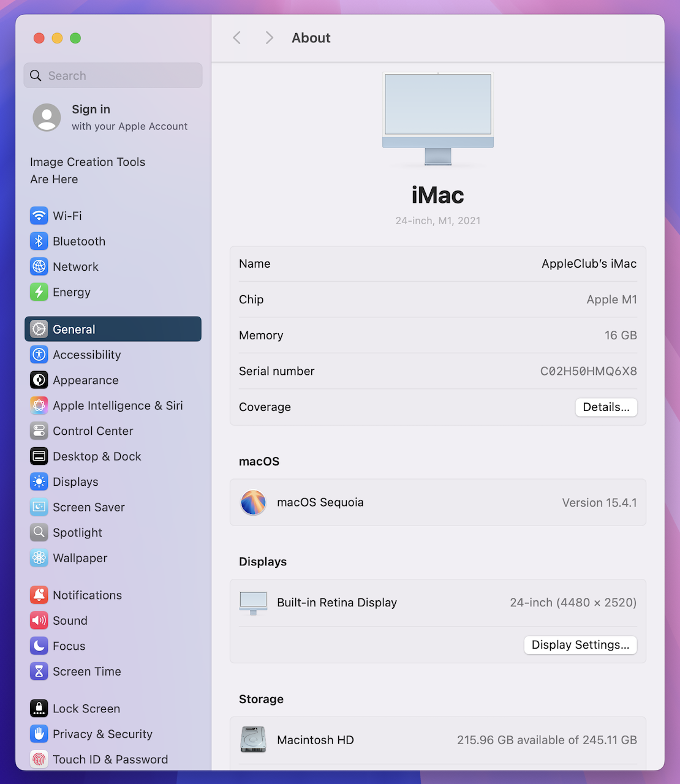This screenshot has height=784, width=680.
Task: Go forward using the right chevron
Action: point(269,38)
